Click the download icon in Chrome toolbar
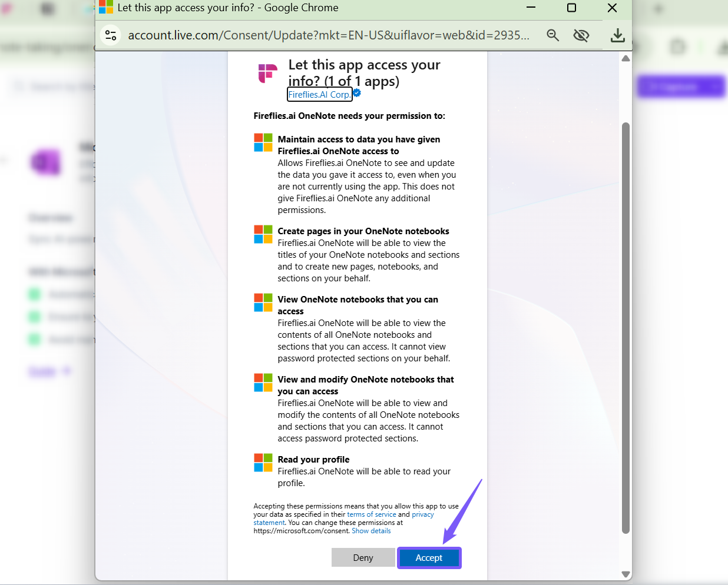 click(617, 35)
